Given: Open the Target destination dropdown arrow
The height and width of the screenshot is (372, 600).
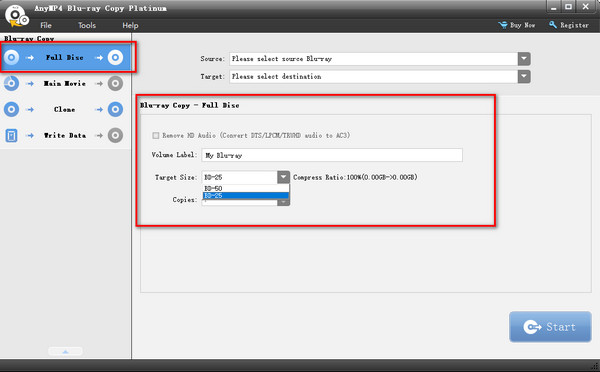Looking at the screenshot, I should point(524,77).
